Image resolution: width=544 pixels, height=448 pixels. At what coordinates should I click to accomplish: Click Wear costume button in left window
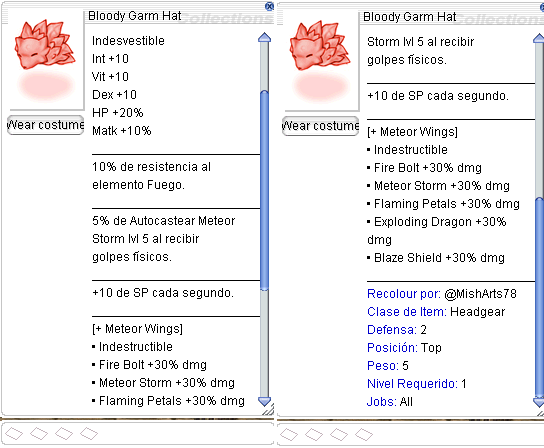(45, 125)
